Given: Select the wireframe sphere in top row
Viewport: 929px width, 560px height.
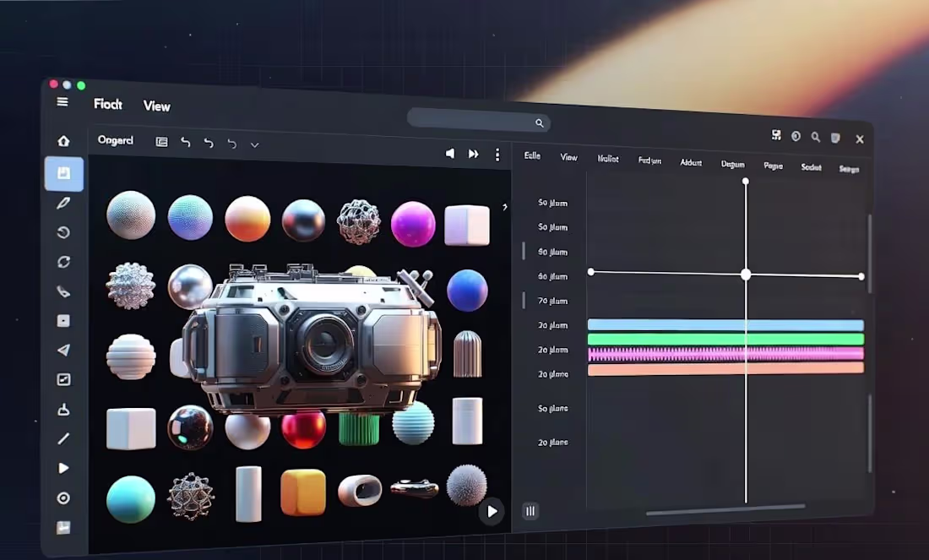Looking at the screenshot, I should click(x=358, y=221).
